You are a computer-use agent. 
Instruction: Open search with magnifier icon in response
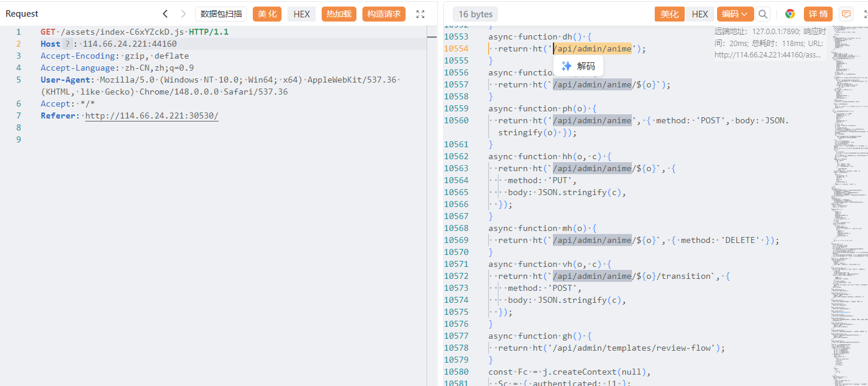763,14
